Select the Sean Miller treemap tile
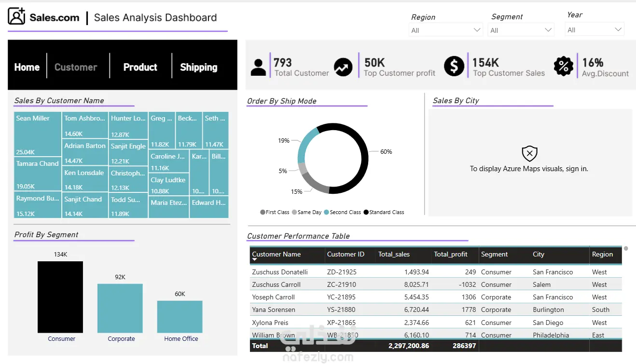Image resolution: width=636 pixels, height=364 pixels. click(38, 135)
